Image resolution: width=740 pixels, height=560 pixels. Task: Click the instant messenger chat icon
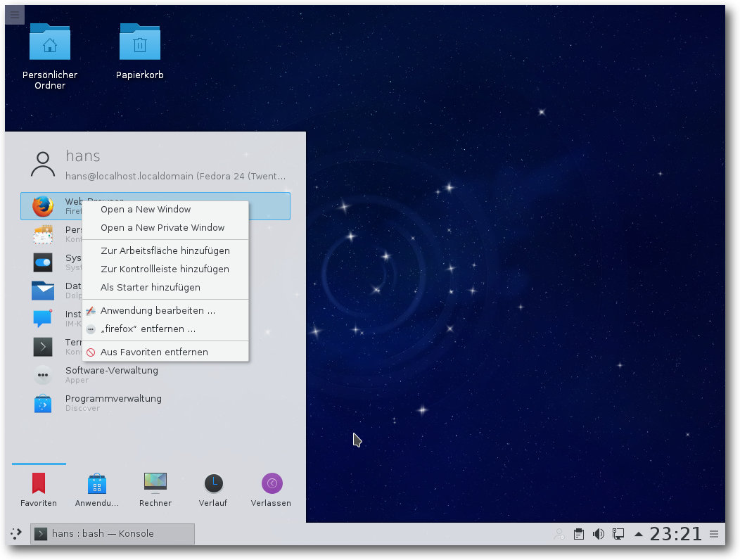click(43, 319)
